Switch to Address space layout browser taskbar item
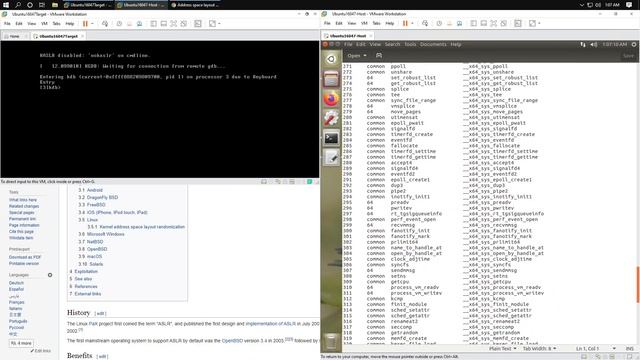Image resolution: width=640 pixels, height=360 pixels. point(195,5)
